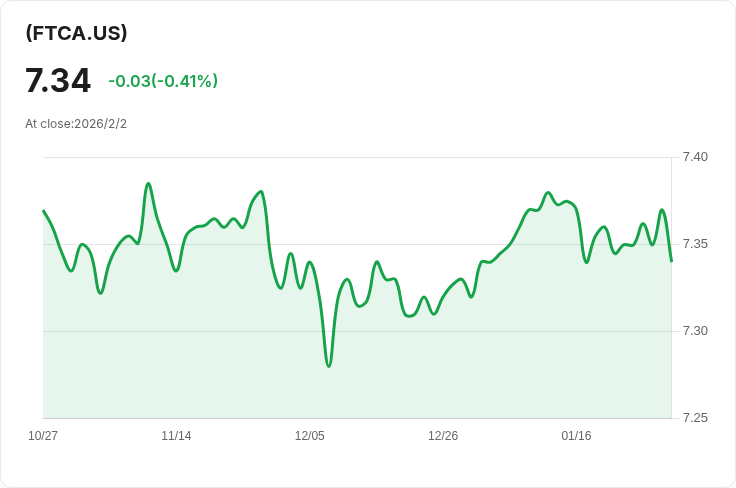Click the 7.35 price axis label
Viewport: 736px width, 488px height.
(x=695, y=244)
